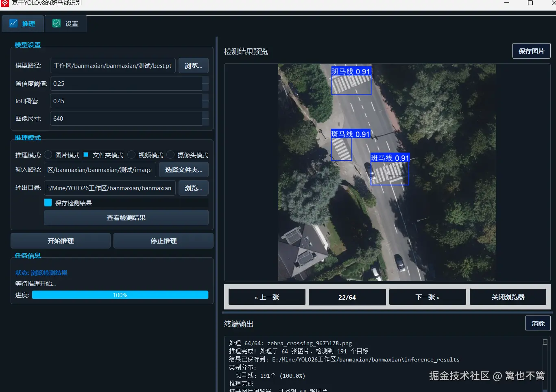Open the 选择文件夹 folder picker
Image resolution: width=556 pixels, height=392 pixels.
pos(183,170)
